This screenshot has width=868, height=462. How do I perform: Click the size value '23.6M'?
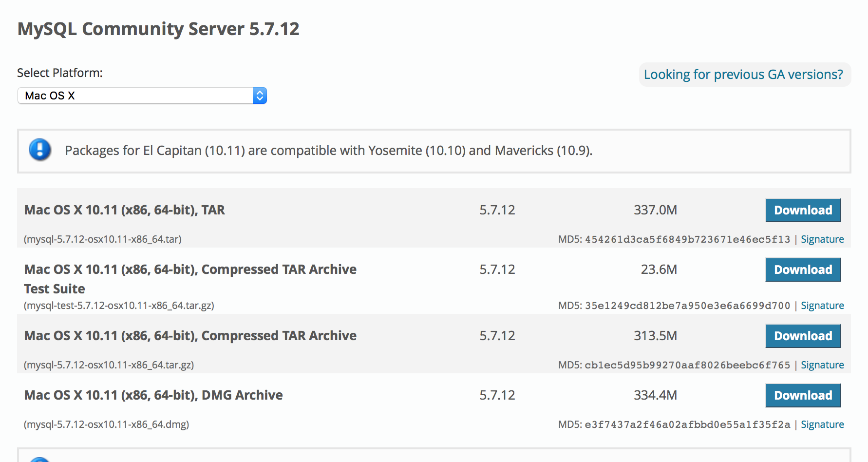pos(659,269)
